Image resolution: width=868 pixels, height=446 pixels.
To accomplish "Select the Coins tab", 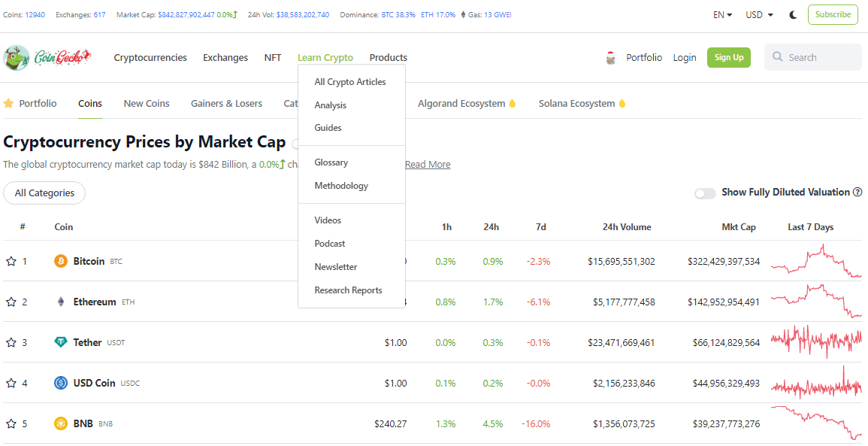I will tap(90, 104).
